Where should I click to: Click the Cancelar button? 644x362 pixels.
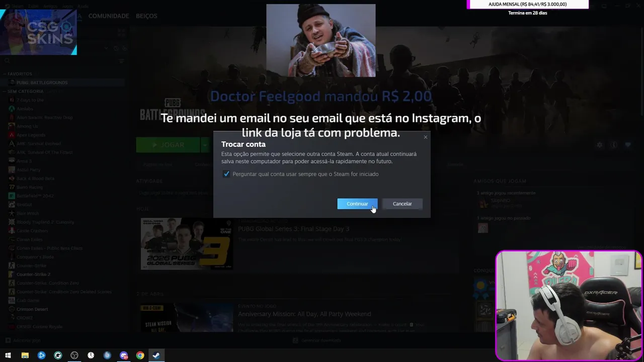(x=402, y=204)
